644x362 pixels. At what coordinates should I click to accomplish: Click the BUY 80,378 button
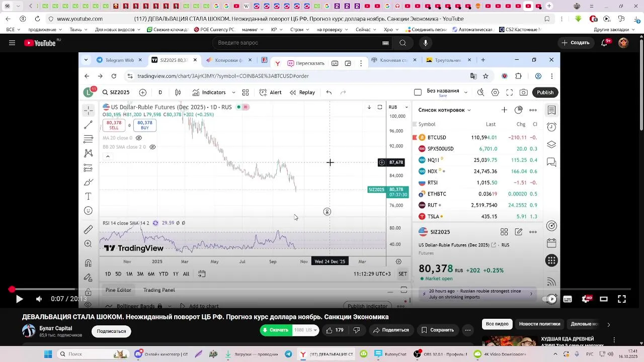[x=145, y=125]
